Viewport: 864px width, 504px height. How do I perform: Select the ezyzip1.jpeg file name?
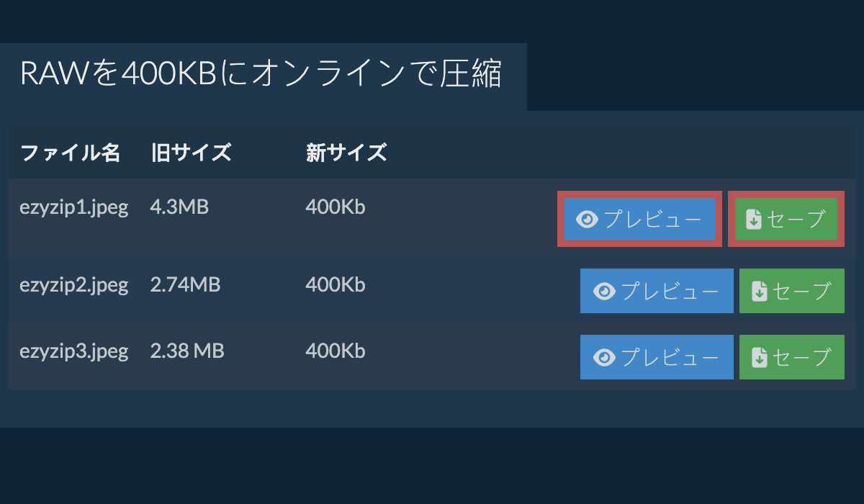click(73, 207)
